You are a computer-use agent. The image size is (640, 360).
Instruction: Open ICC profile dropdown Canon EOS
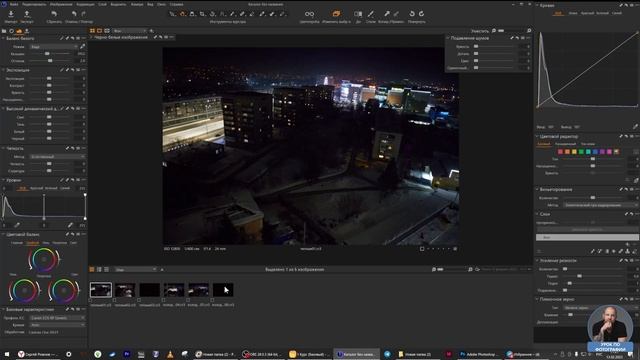point(57,318)
